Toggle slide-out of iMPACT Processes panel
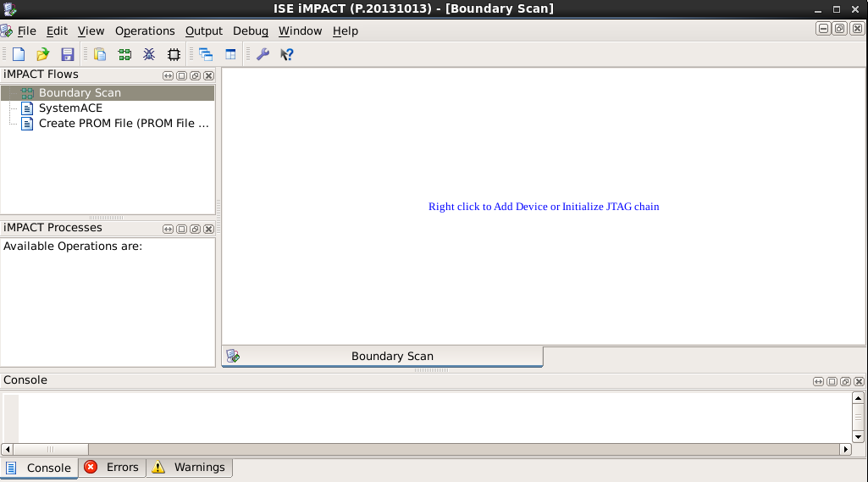Image resolution: width=868 pixels, height=482 pixels. tap(169, 229)
